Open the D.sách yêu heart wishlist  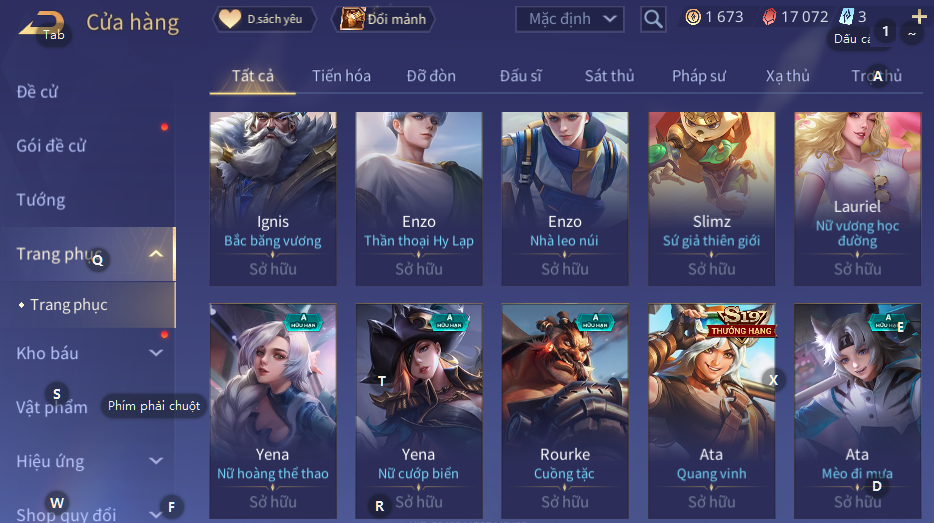click(x=264, y=19)
